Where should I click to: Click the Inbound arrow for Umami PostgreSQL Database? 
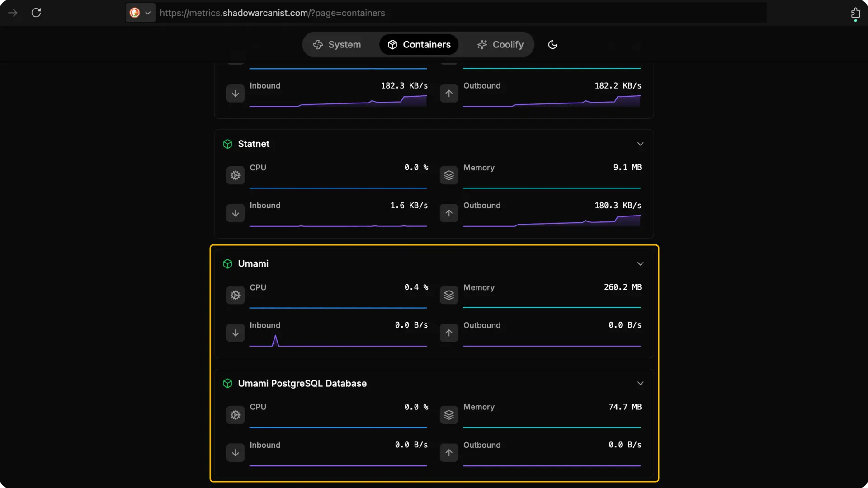pos(235,452)
